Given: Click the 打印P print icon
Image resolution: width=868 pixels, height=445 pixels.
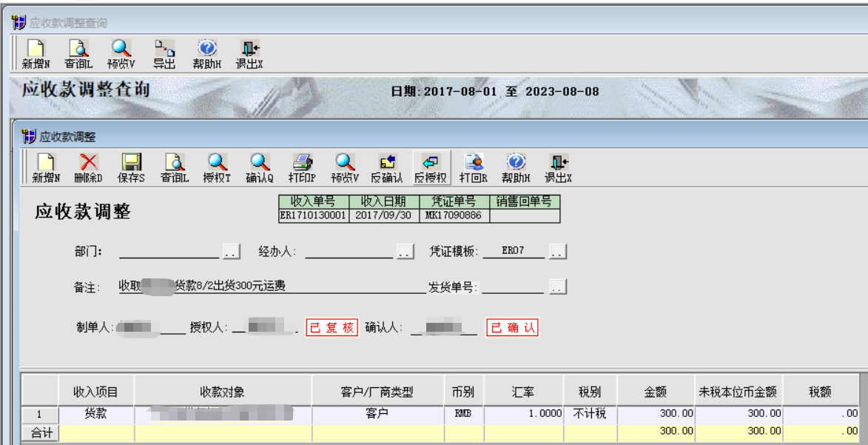Looking at the screenshot, I should [302, 169].
